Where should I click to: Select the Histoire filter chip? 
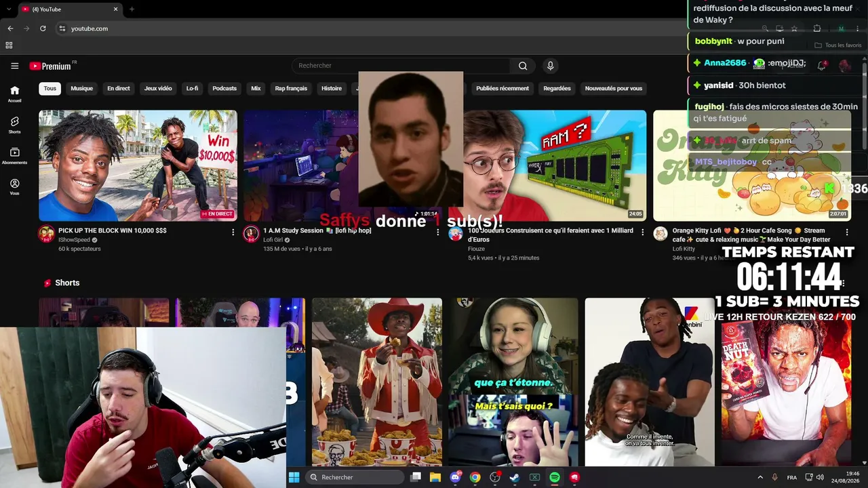click(332, 88)
